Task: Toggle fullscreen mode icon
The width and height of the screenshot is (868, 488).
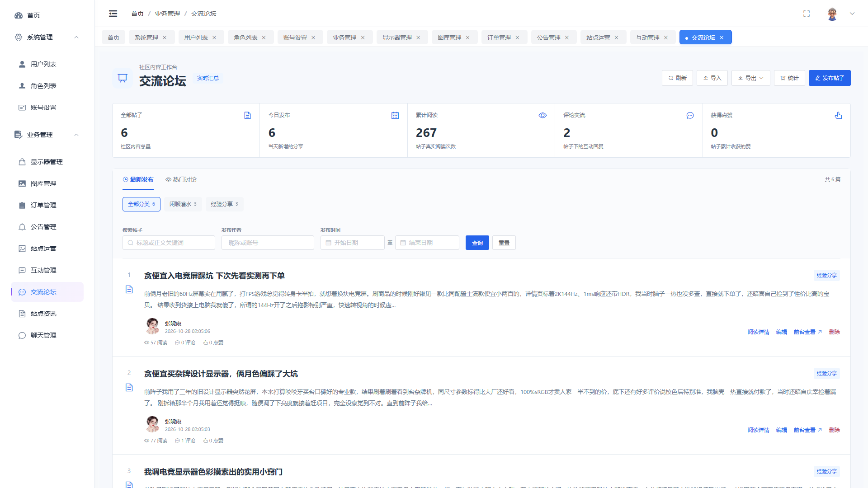Action: pyautogui.click(x=807, y=14)
